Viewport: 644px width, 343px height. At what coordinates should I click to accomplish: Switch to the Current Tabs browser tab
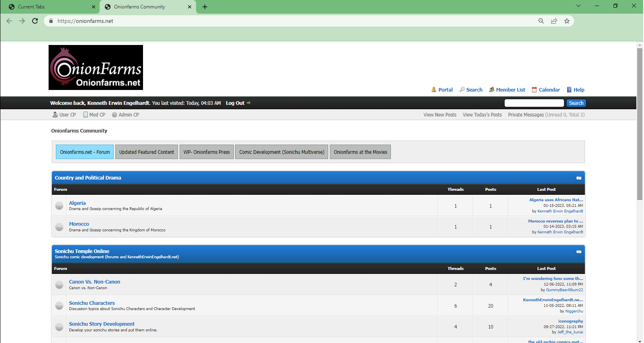(x=50, y=7)
